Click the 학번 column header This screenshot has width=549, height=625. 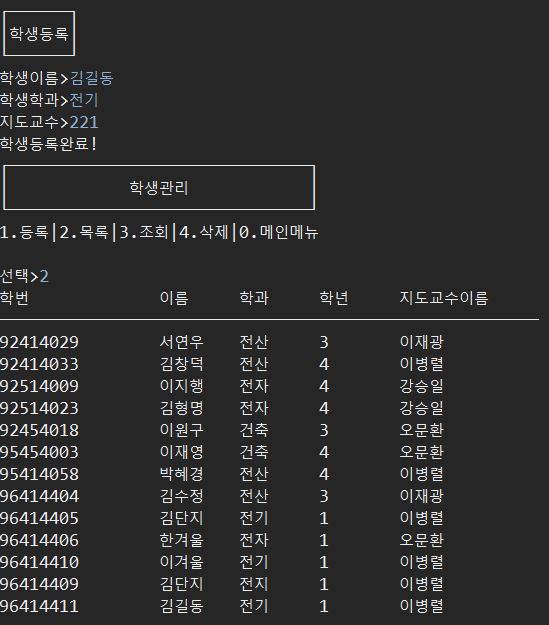[x=14, y=298]
